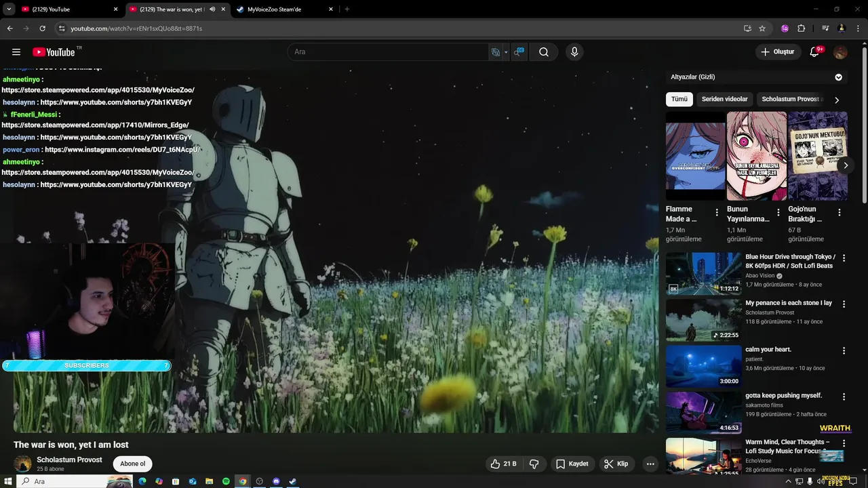
Task: Expand the Altyazılar (Gizli) panel
Action: click(839, 77)
